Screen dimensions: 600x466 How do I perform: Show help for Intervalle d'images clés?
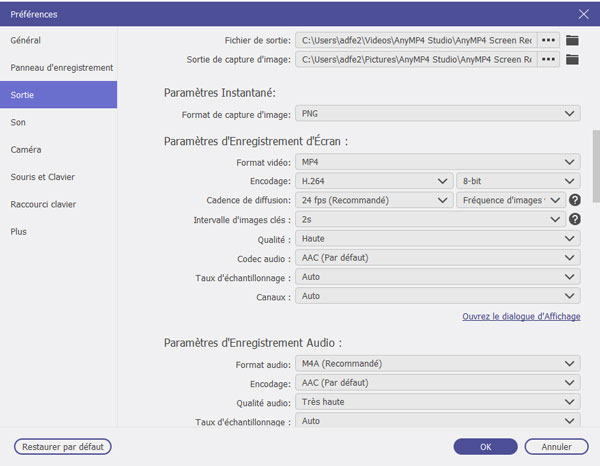[x=575, y=219]
